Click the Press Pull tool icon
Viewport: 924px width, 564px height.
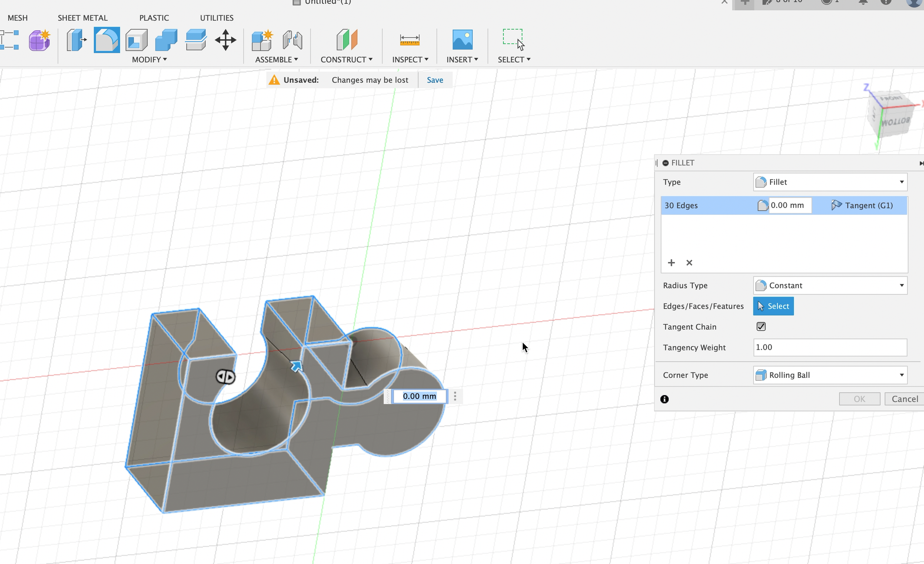pos(76,40)
